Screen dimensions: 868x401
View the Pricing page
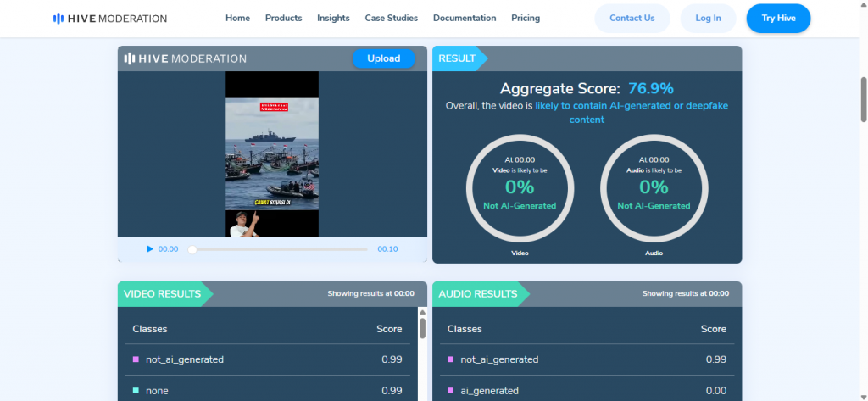pos(526,18)
